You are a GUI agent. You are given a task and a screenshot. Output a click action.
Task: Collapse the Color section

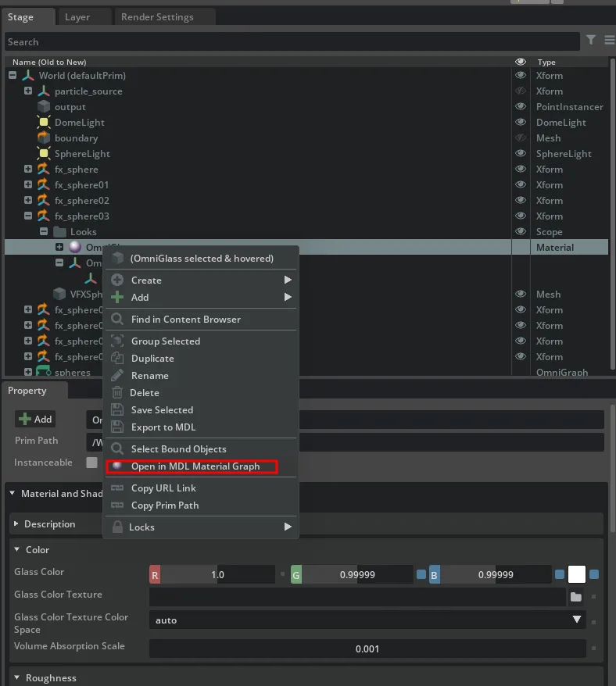pos(16,549)
